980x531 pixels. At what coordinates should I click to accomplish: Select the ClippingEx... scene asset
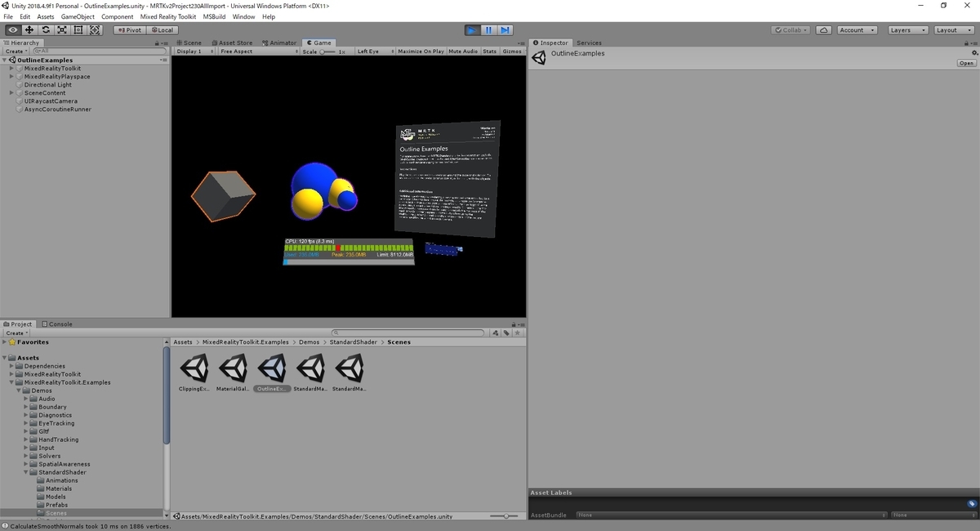tap(194, 373)
